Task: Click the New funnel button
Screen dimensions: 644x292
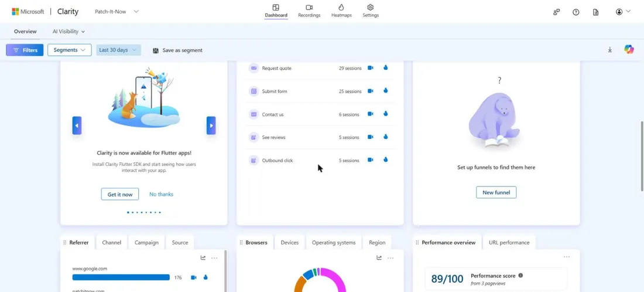Action: click(x=496, y=192)
